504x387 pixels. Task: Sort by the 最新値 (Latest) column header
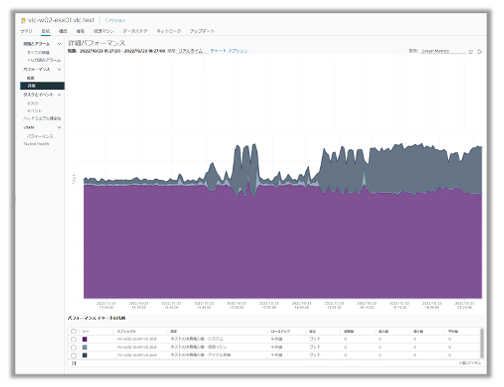(349, 332)
